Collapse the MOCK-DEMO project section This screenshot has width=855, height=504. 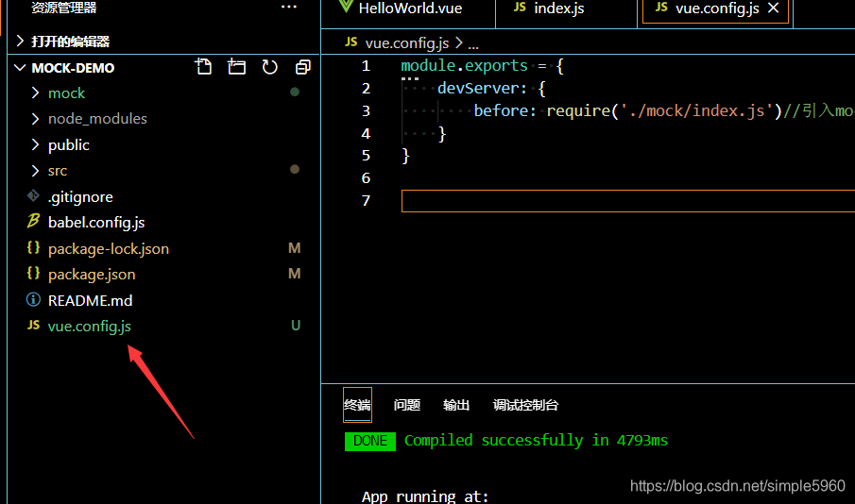click(20, 68)
